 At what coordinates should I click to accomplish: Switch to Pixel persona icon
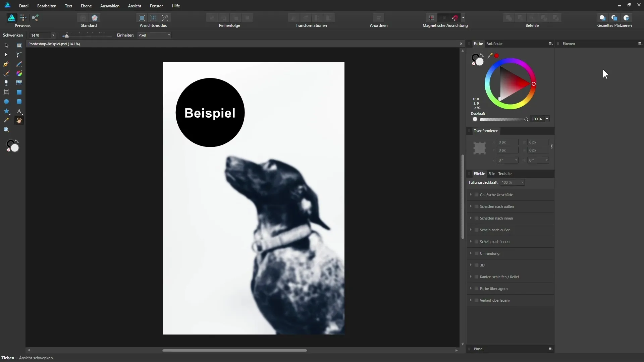click(x=23, y=18)
